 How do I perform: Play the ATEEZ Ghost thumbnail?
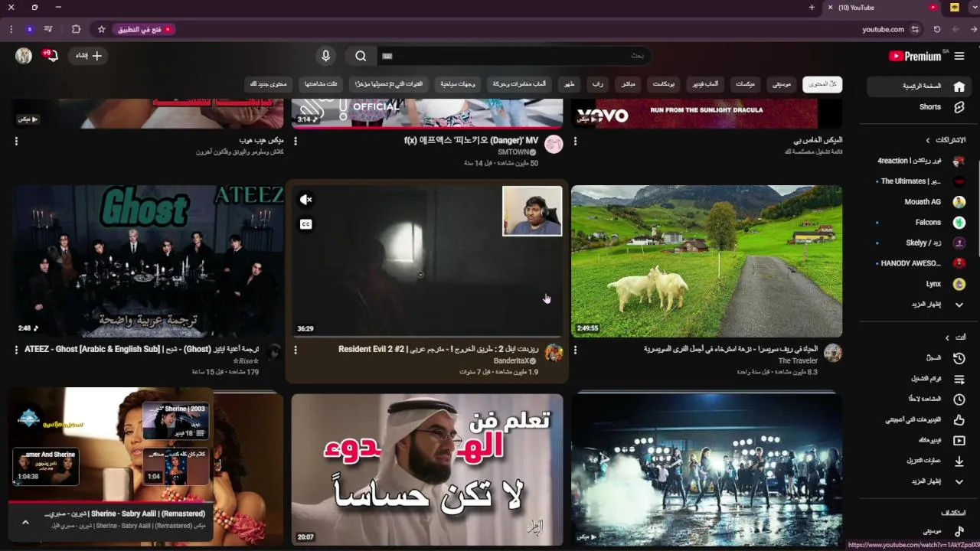pos(148,261)
